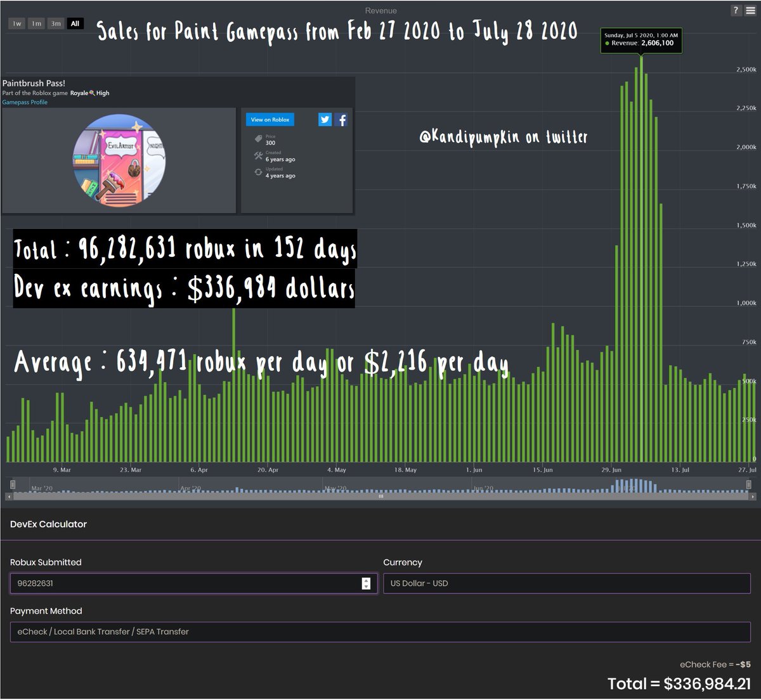Click the Robux Submitted stepper arrows
Viewport: 761px width, 700px height.
click(366, 583)
